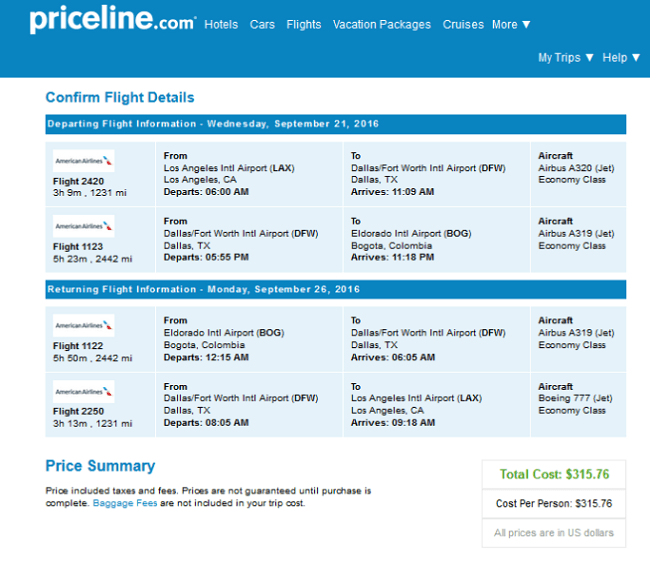Viewport: 650px width, 561px height.
Task: Click the Total Cost $315.76 box
Action: (554, 474)
